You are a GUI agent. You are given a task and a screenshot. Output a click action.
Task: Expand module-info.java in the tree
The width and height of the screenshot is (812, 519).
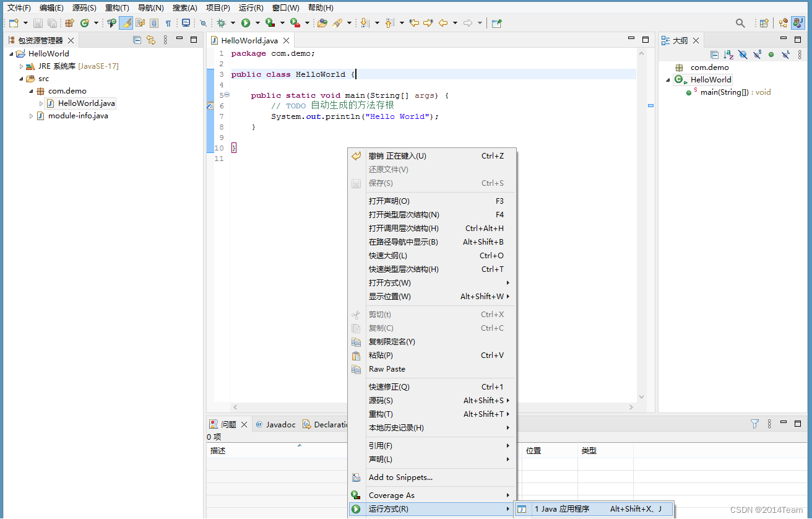(x=31, y=116)
